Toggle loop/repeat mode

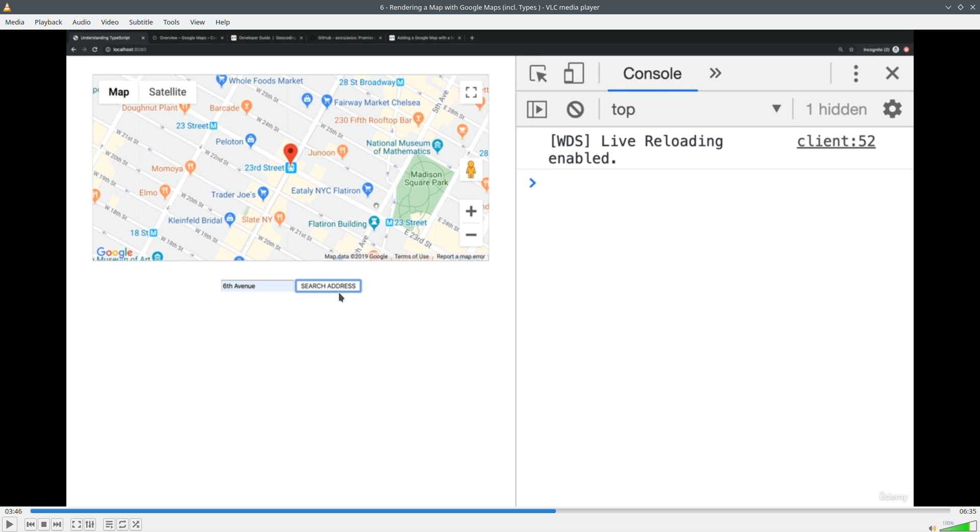click(x=122, y=524)
